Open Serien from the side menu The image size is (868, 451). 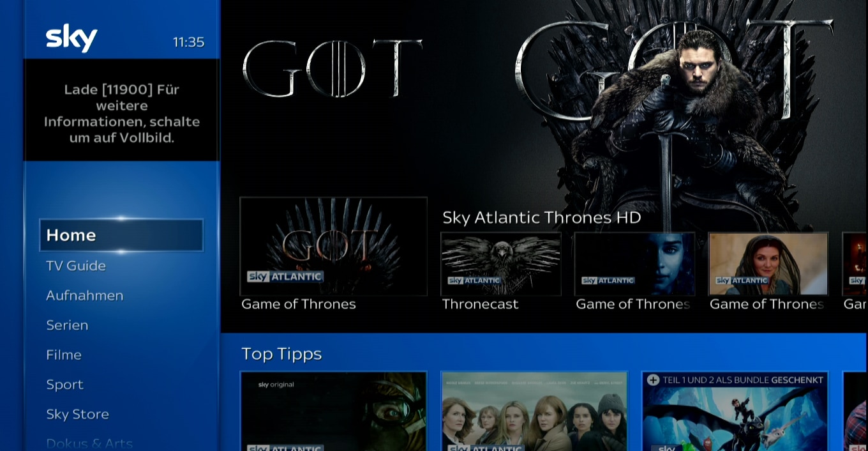click(x=67, y=325)
